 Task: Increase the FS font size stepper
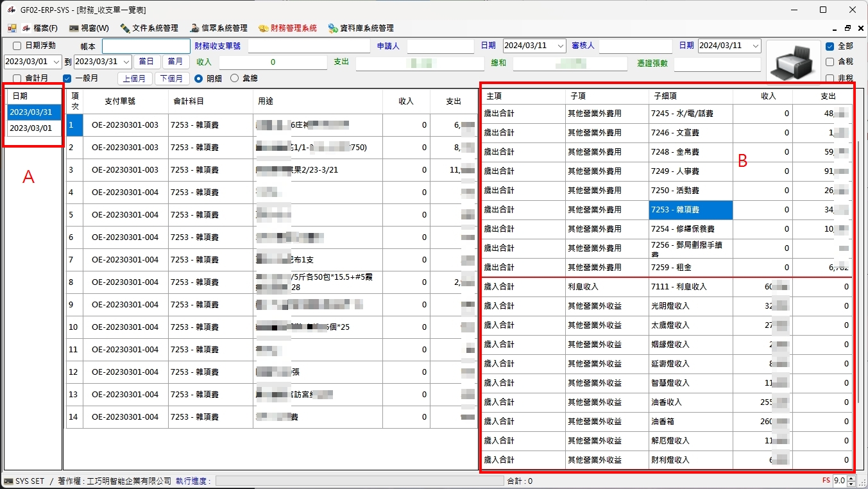(851, 477)
